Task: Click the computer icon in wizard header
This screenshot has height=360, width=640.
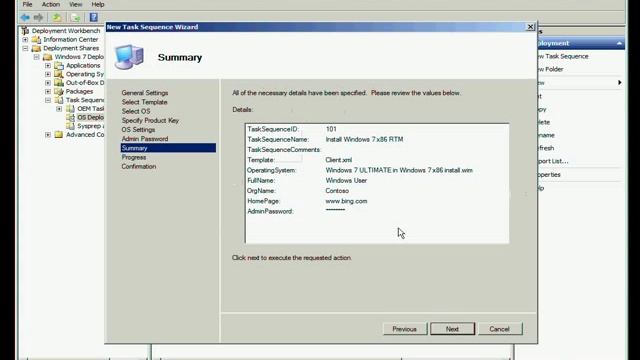Action: coord(129,57)
